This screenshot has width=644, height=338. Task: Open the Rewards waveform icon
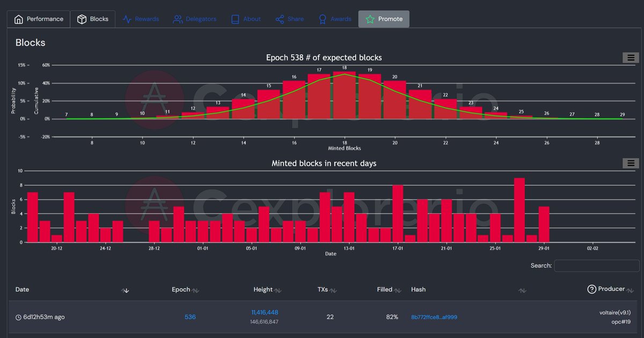(127, 19)
